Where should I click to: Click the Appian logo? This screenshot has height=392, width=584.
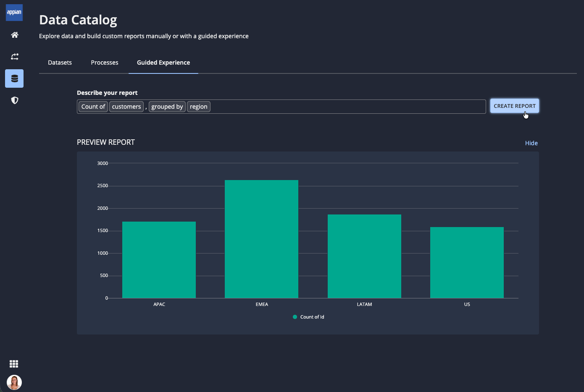[x=14, y=13]
